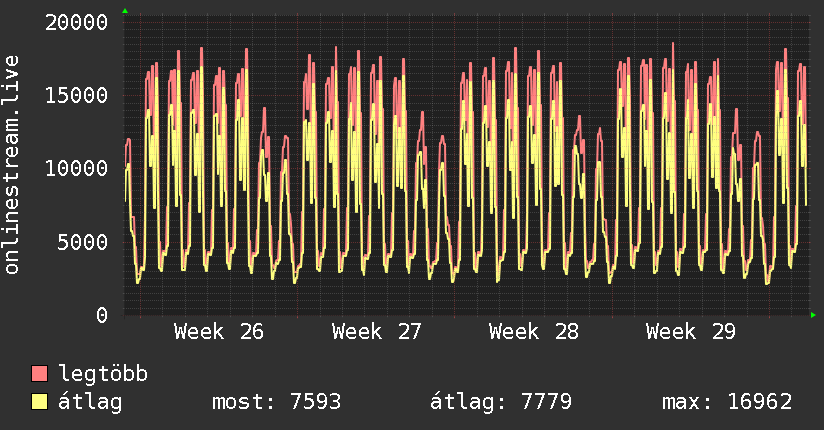
Task: Click the onlinestream.live vertical axis title
Action: [x=11, y=165]
